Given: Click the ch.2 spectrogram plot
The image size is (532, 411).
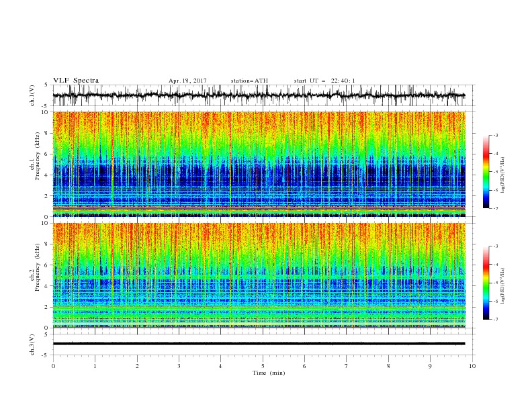Looking at the screenshot, I should pos(259,275).
